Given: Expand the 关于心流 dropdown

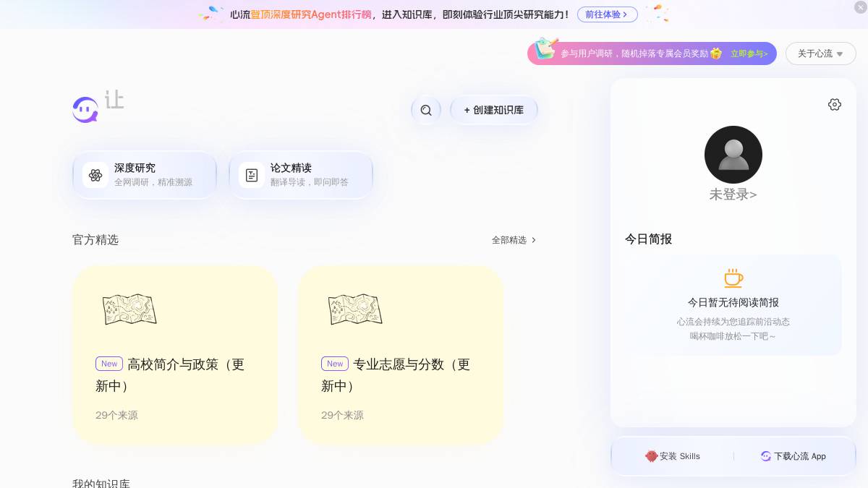Looking at the screenshot, I should (821, 53).
